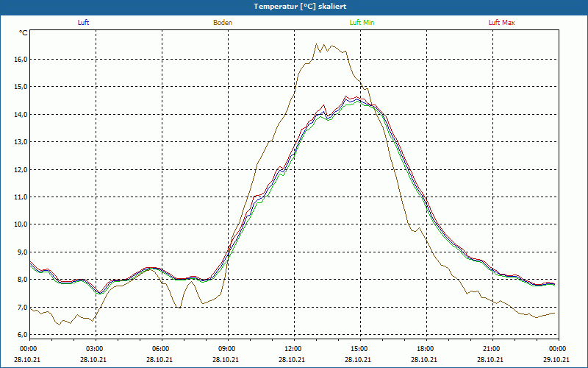Viewport: 588px width, 368px height.
Task: Click the 06:00 time axis label
Action: coord(162,349)
